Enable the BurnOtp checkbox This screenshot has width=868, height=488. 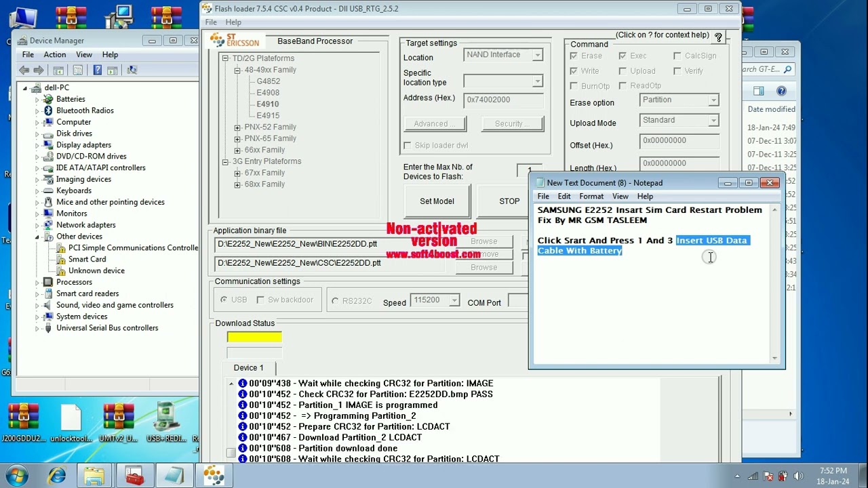(574, 86)
